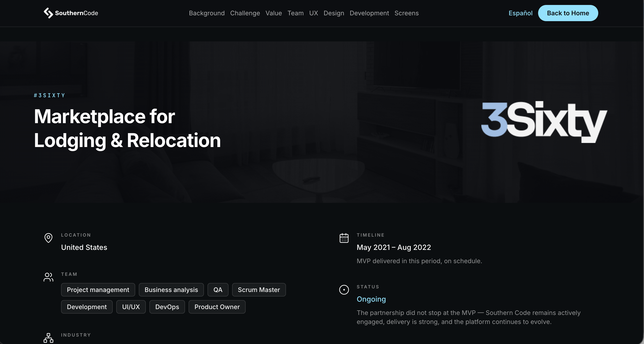Screen dimensions: 644x344
Task: Jump to the Challenge section
Action: (x=245, y=13)
